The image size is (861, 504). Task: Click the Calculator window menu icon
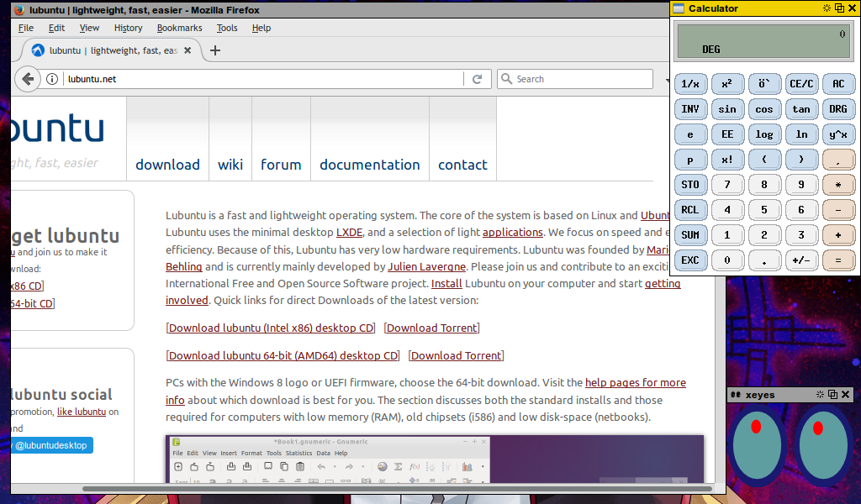(679, 8)
